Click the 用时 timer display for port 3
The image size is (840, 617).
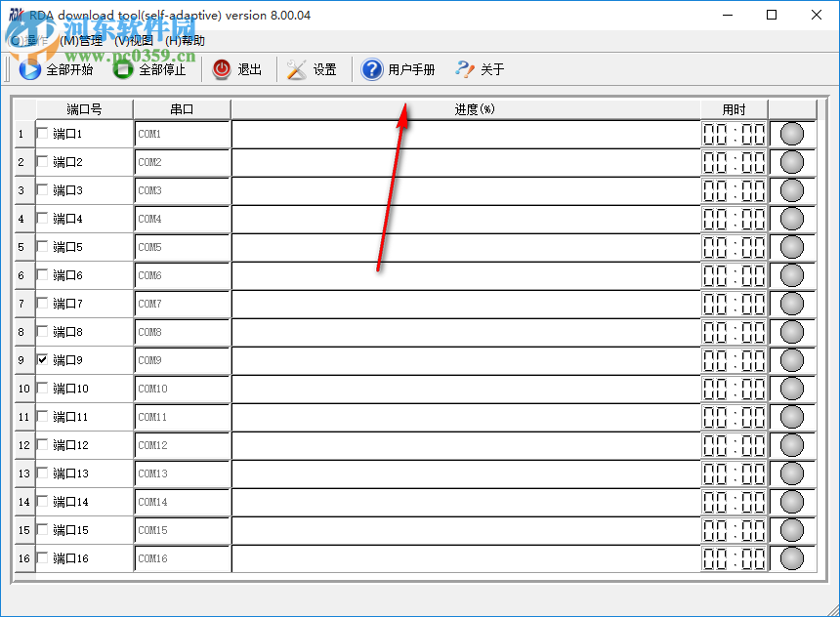pyautogui.click(x=734, y=190)
